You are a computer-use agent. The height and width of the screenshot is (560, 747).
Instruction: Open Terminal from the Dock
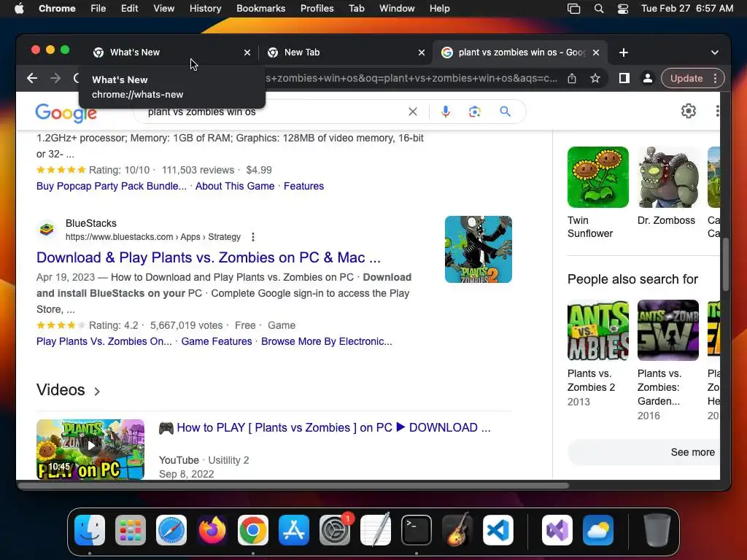(x=417, y=530)
